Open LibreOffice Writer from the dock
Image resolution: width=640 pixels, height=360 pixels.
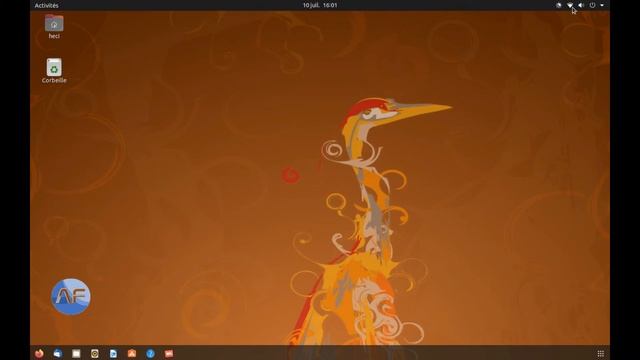coord(113,353)
